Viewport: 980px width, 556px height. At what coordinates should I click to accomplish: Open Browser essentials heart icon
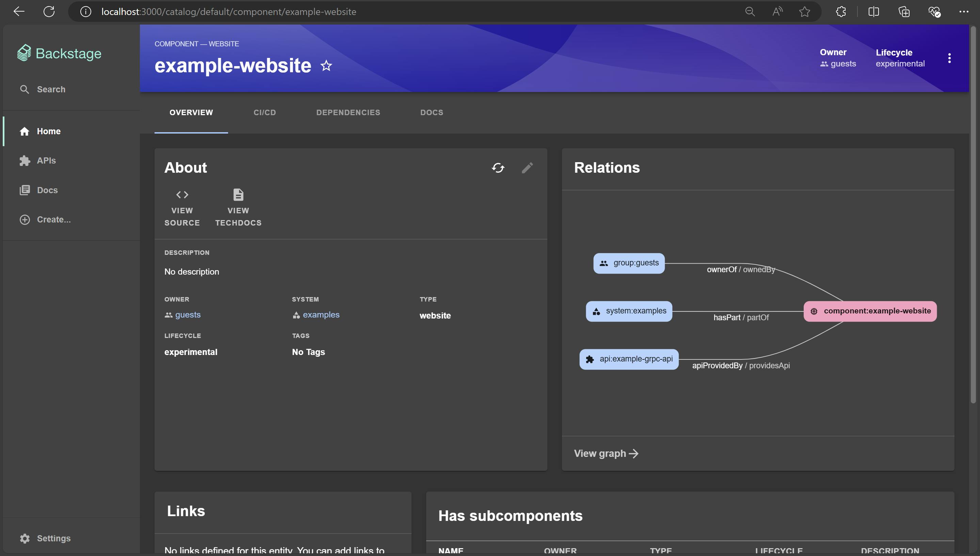click(x=934, y=12)
